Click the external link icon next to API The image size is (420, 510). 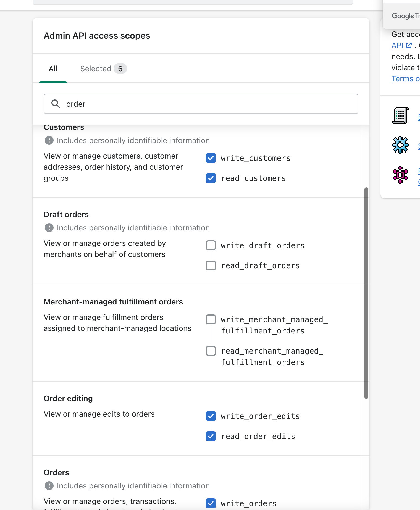point(409,45)
